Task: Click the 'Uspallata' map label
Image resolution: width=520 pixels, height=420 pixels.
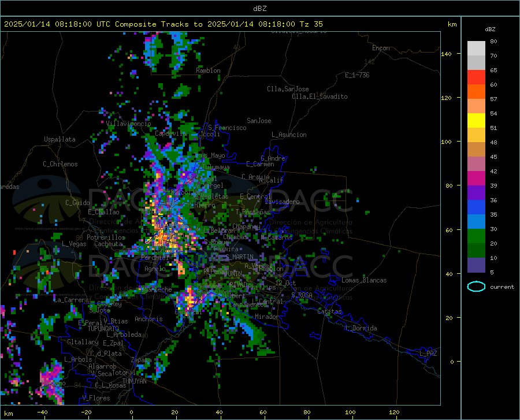Action: 60,139
